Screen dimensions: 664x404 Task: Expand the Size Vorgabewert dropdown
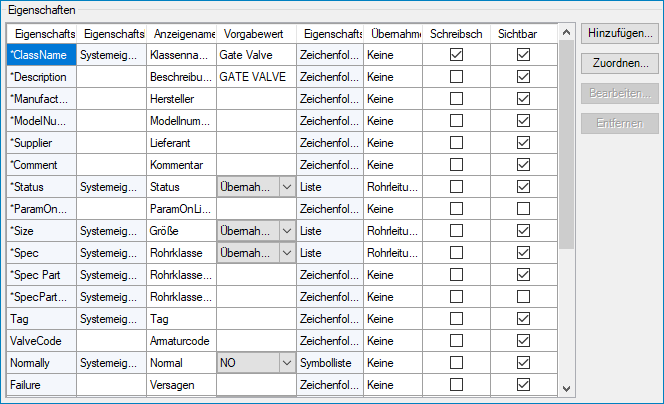[x=286, y=230]
